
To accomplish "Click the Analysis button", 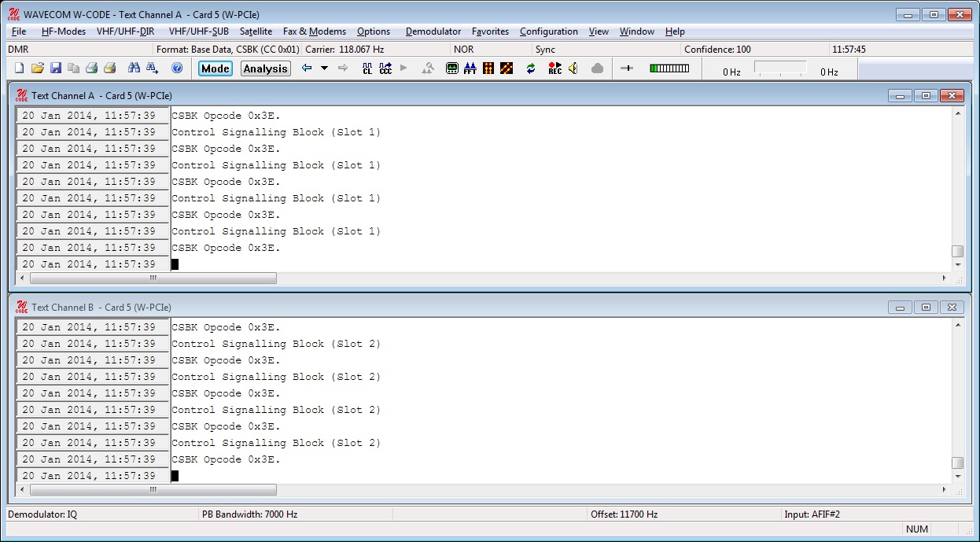I will pyautogui.click(x=266, y=68).
